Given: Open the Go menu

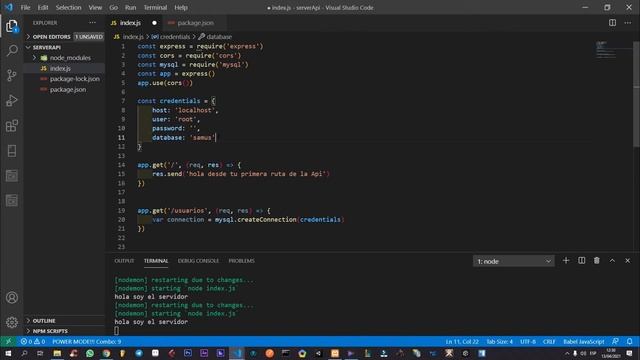Looking at the screenshot, I should [x=113, y=7].
